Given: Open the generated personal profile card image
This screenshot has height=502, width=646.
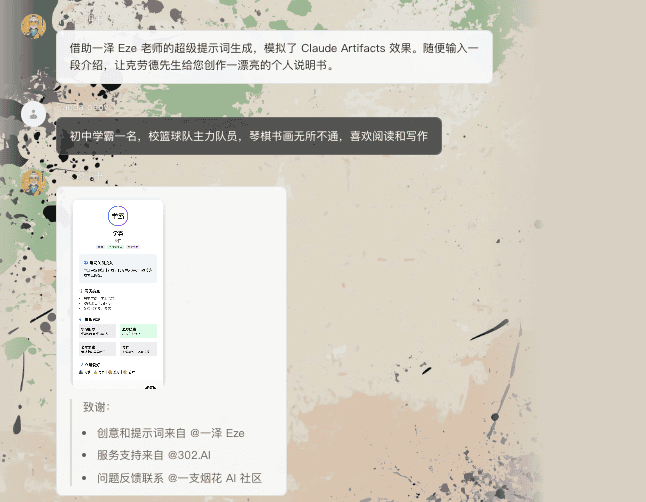Looking at the screenshot, I should [118, 294].
